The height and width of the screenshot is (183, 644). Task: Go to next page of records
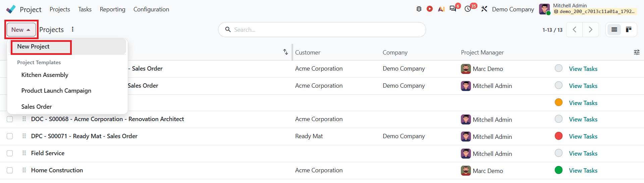click(x=591, y=29)
